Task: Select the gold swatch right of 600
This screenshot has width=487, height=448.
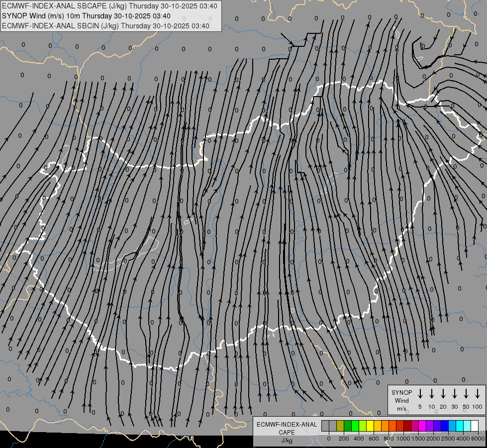Action: coord(378,426)
